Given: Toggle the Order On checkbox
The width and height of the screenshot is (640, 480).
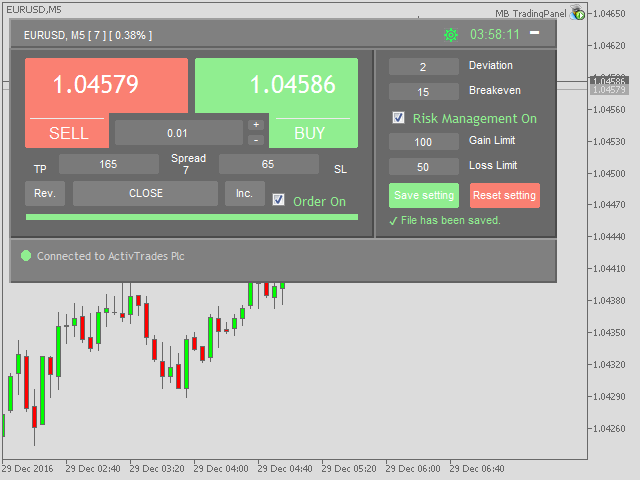Looking at the screenshot, I should tap(278, 200).
